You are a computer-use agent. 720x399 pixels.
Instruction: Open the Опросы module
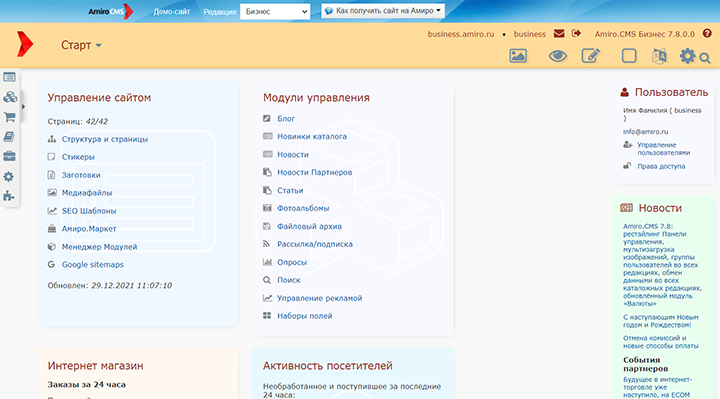tap(292, 263)
